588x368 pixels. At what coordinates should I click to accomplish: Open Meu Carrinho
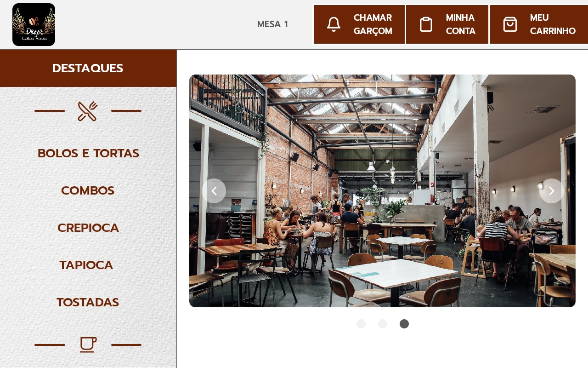pos(539,24)
